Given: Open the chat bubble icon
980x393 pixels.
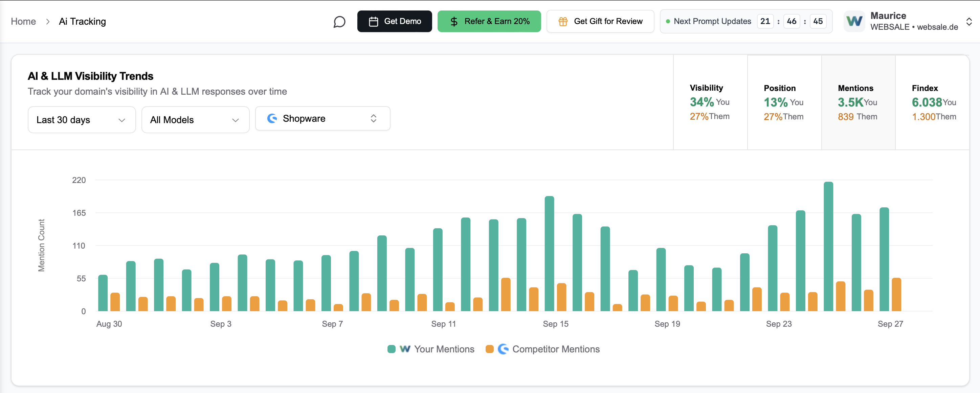Looking at the screenshot, I should 339,22.
